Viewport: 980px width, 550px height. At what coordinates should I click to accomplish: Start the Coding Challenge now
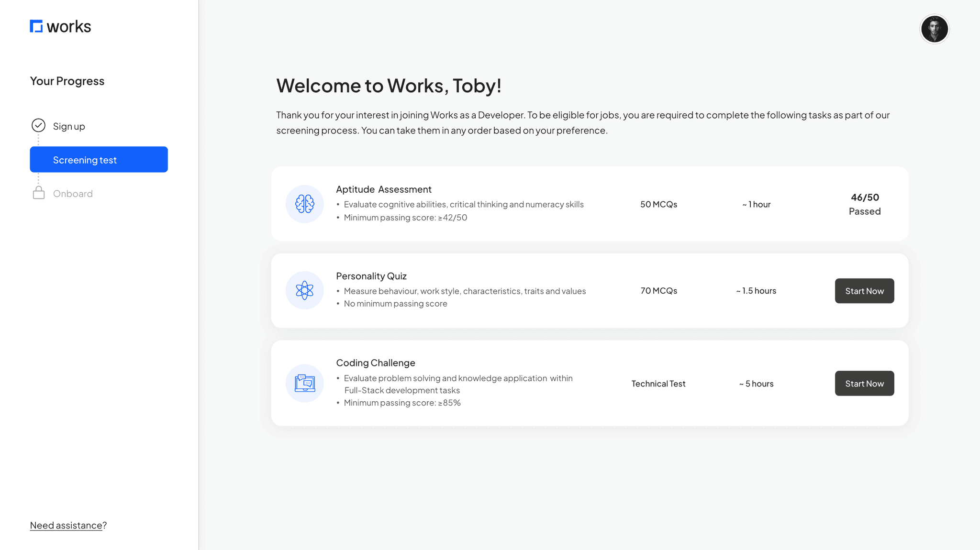(x=864, y=384)
